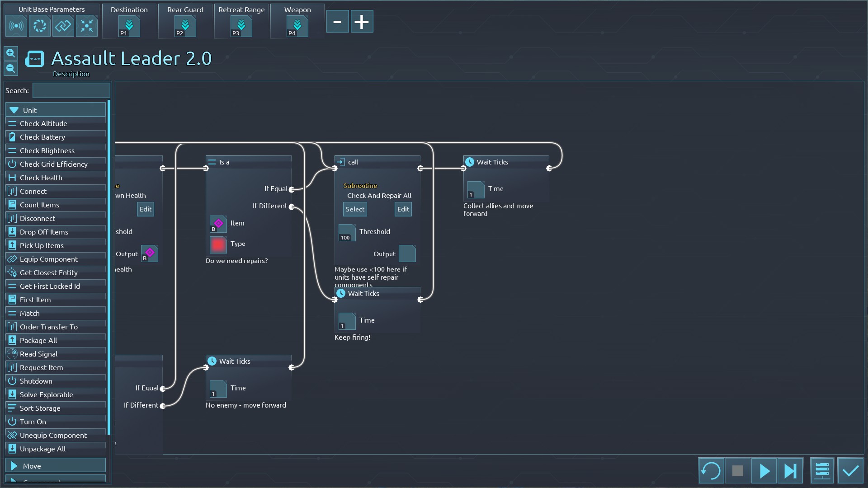Click the Destination P1 parameter slot
868x488 pixels.
tap(129, 26)
